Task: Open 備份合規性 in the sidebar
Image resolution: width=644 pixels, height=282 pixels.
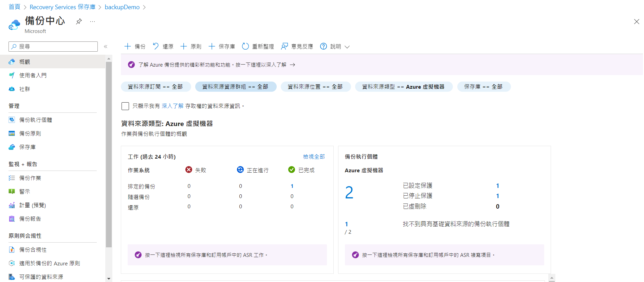Action: tap(53, 250)
